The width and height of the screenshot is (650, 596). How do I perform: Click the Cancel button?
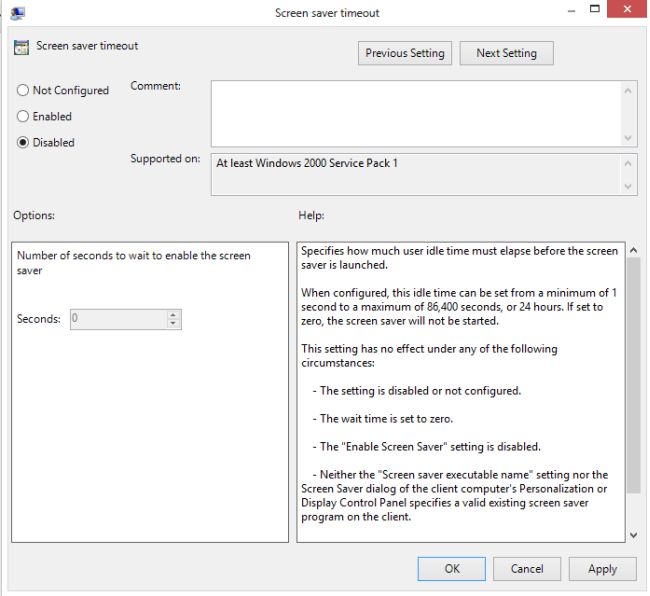527,569
